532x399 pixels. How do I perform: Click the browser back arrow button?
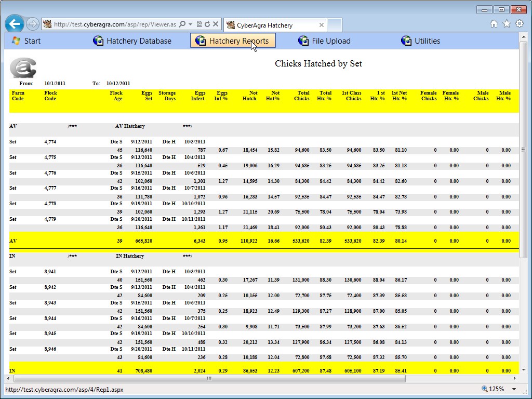click(15, 24)
